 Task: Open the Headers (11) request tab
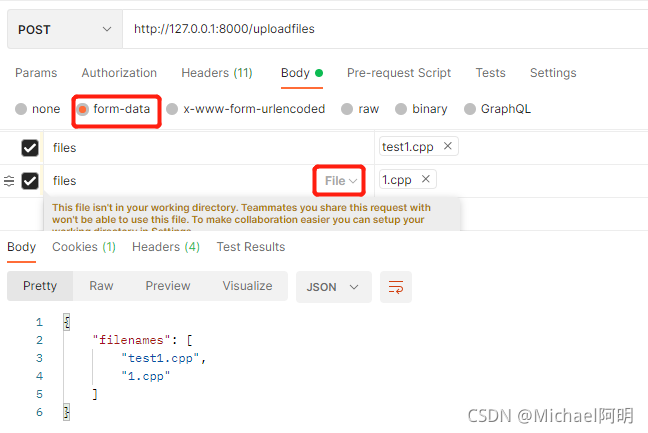217,73
